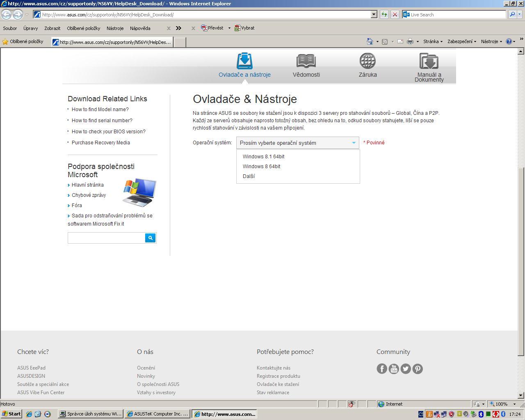Click the Help question mark icon
This screenshot has height=420, width=525.
click(509, 41)
